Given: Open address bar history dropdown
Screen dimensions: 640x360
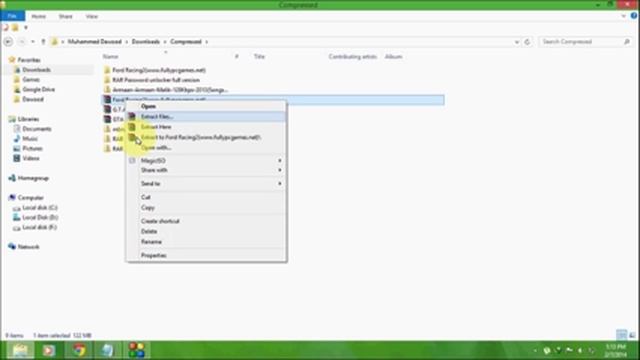Looking at the screenshot, I should [x=517, y=42].
